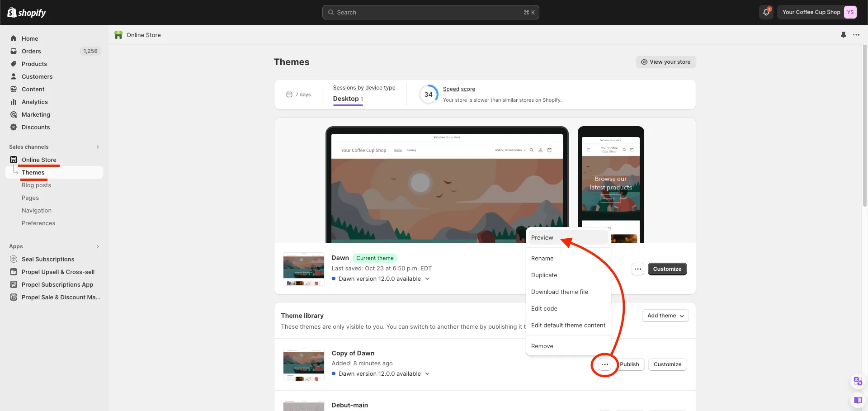Screen dimensions: 868x411
Task: Open the Copy of Dawn ellipsis menu
Action: coord(605,364)
